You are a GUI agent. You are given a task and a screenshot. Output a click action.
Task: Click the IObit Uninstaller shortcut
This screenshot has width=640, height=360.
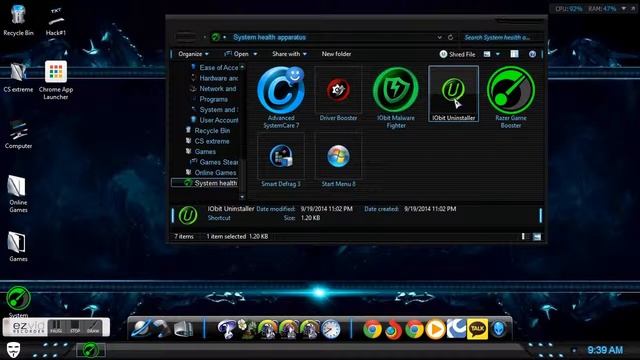click(453, 94)
